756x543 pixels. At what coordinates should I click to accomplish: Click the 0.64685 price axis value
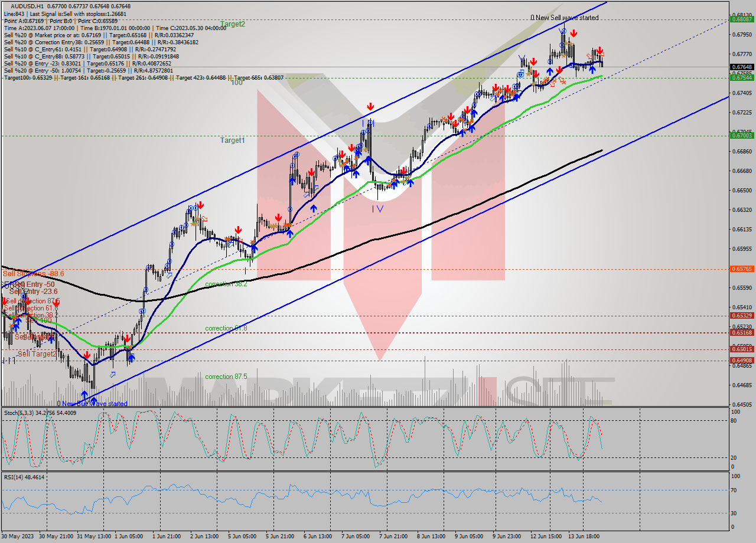point(743,385)
